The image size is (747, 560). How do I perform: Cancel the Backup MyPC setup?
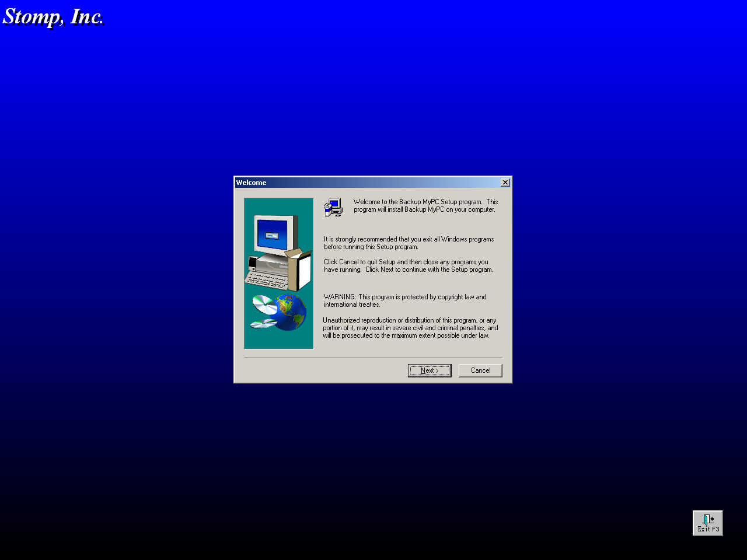point(480,370)
